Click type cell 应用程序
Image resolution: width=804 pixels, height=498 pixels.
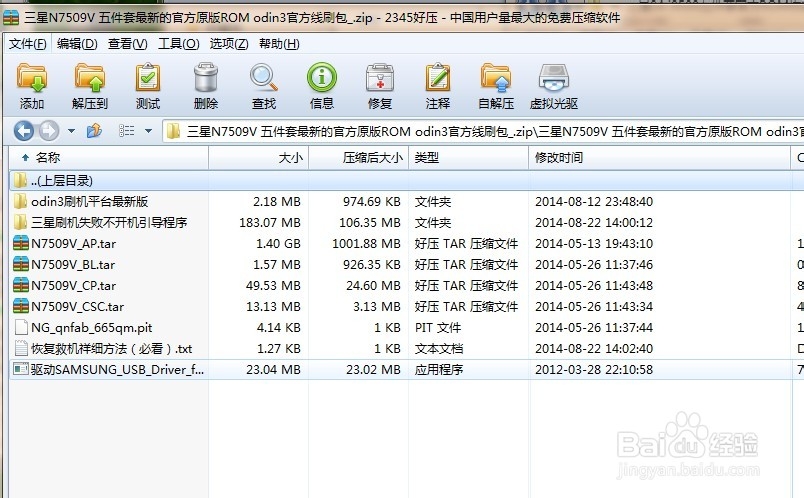(439, 369)
